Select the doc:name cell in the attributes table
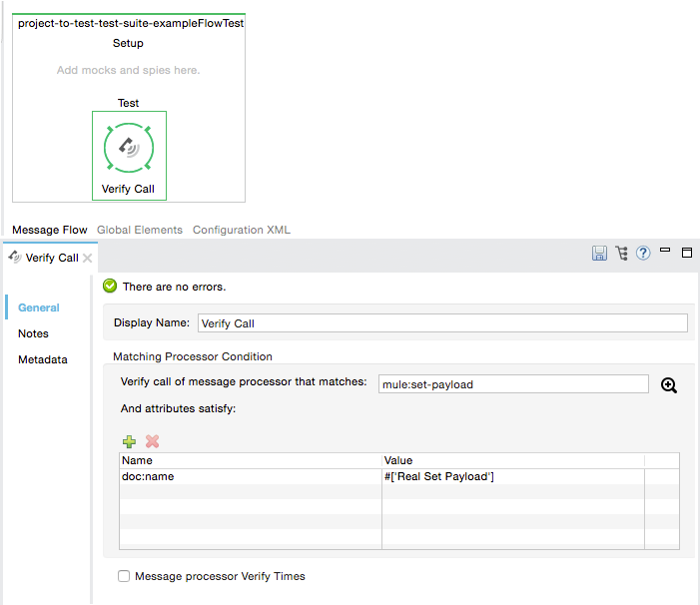Viewport: 700px width, 605px height. click(x=251, y=476)
